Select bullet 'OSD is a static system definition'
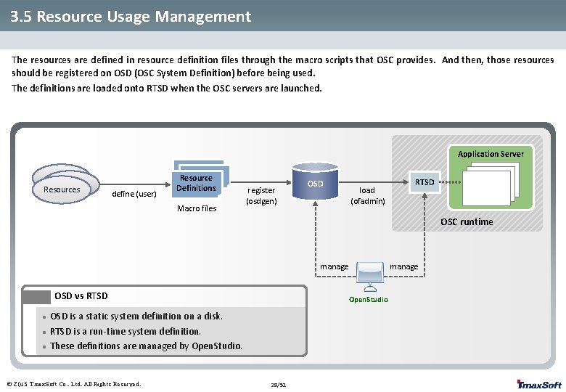 (x=136, y=317)
